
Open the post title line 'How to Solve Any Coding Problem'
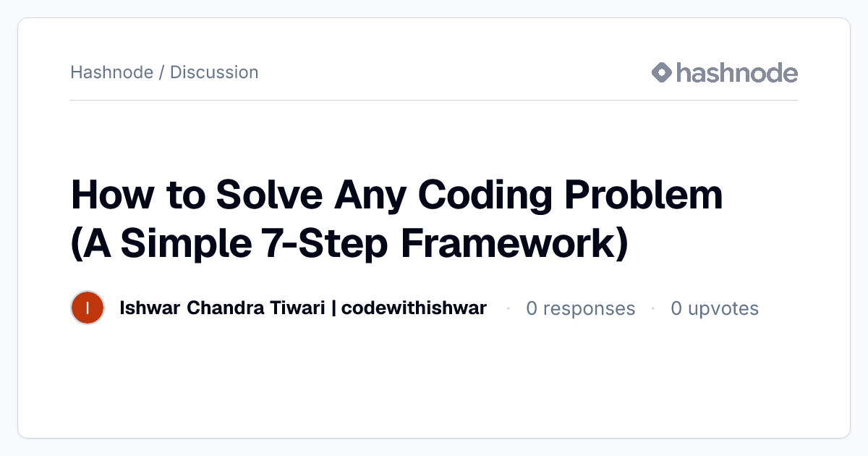(396, 195)
